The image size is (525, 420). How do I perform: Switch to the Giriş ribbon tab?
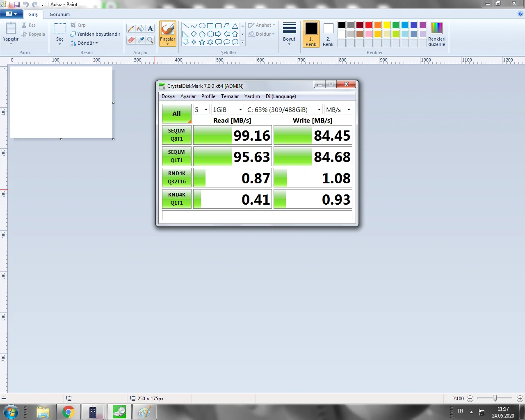click(x=33, y=14)
